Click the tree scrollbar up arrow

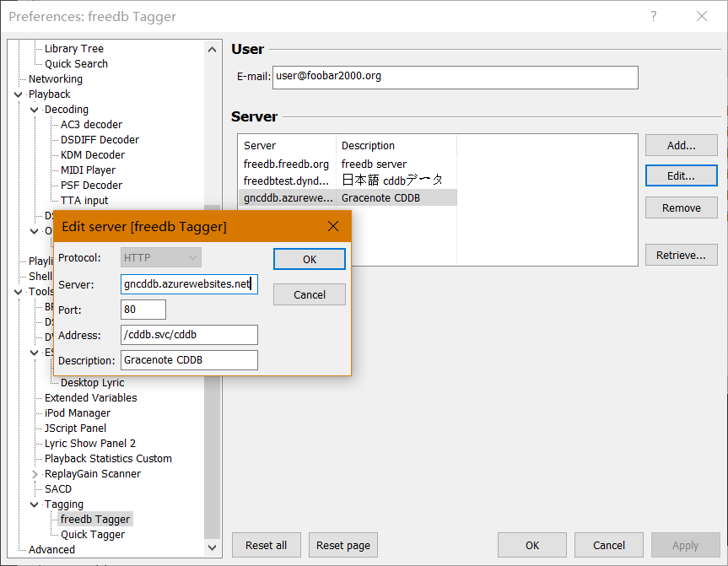point(213,49)
